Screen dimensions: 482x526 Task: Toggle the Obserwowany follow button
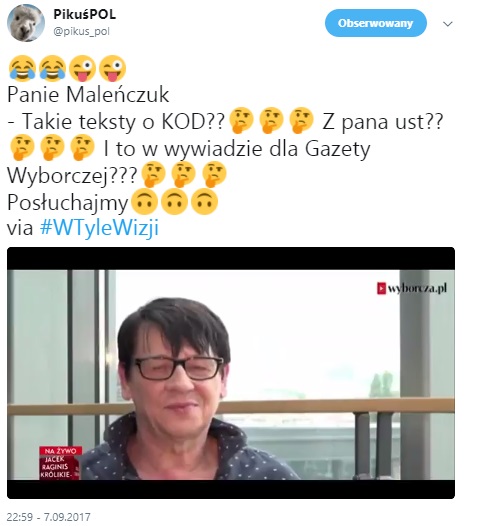click(375, 23)
